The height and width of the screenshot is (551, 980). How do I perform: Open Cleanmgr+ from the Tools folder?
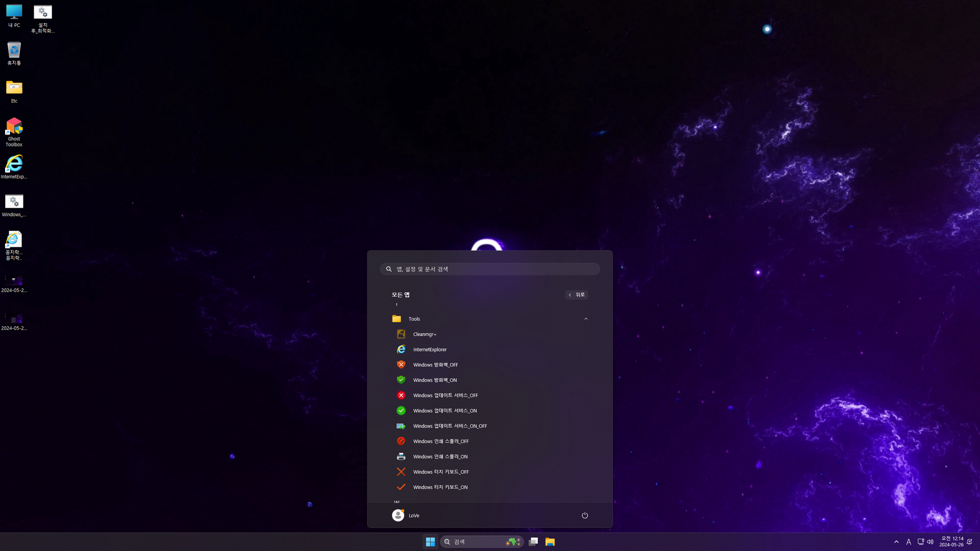[x=424, y=334]
